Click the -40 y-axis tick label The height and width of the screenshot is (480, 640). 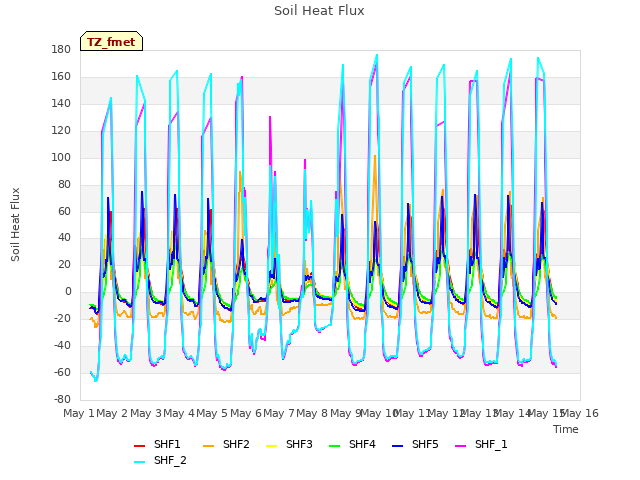tap(62, 345)
